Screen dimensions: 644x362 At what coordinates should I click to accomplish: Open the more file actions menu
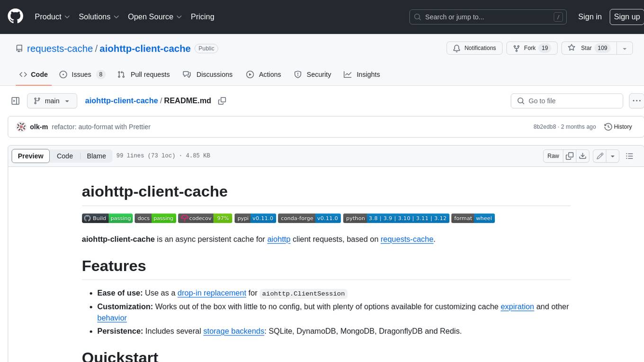tap(636, 101)
